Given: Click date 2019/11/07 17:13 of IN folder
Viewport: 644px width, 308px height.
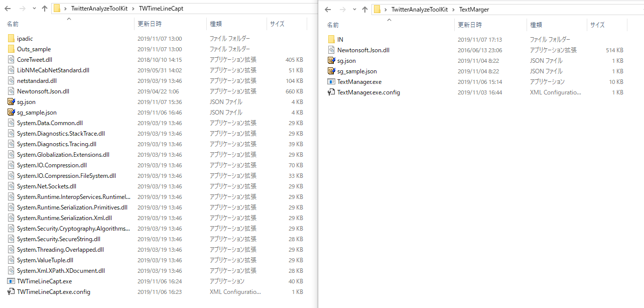Looking at the screenshot, I should pos(480,40).
